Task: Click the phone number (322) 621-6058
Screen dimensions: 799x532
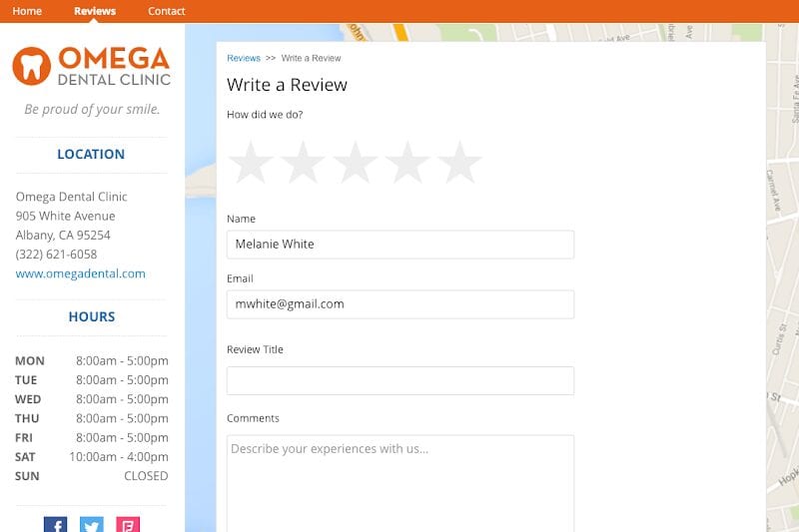Action: pyautogui.click(x=56, y=255)
